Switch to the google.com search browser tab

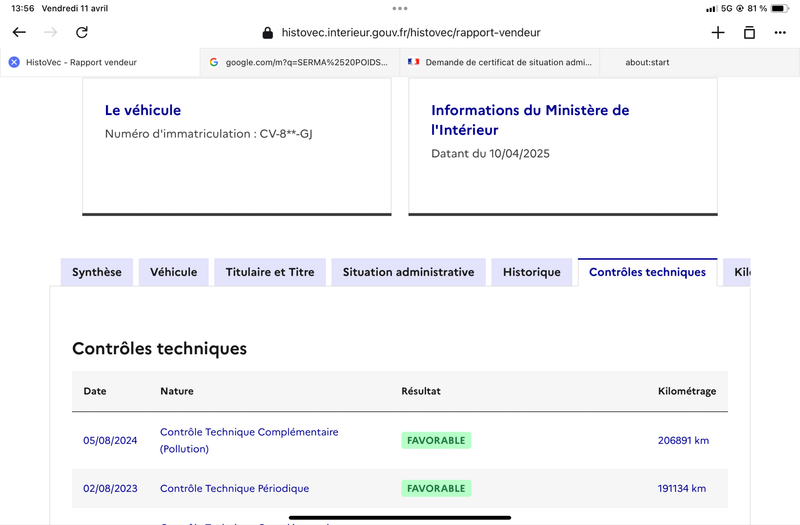(299, 62)
